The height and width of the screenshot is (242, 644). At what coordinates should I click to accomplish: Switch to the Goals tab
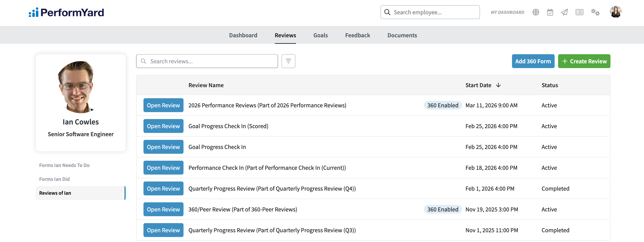(x=320, y=35)
